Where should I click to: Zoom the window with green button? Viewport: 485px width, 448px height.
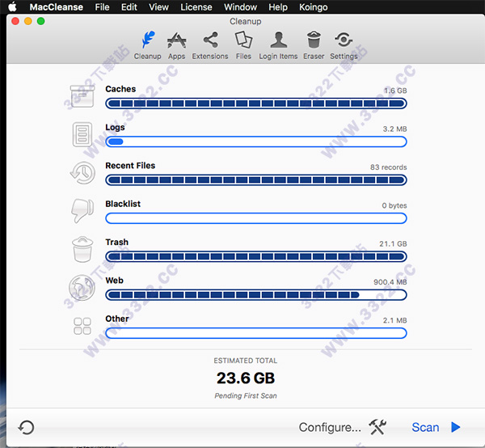[41, 21]
